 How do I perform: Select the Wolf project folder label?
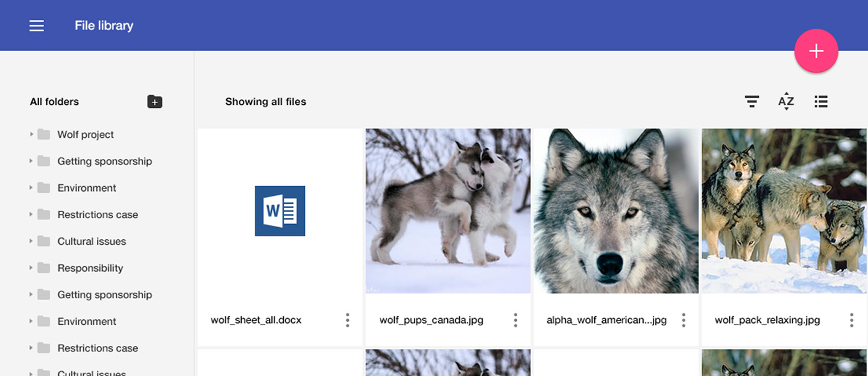[x=86, y=134]
